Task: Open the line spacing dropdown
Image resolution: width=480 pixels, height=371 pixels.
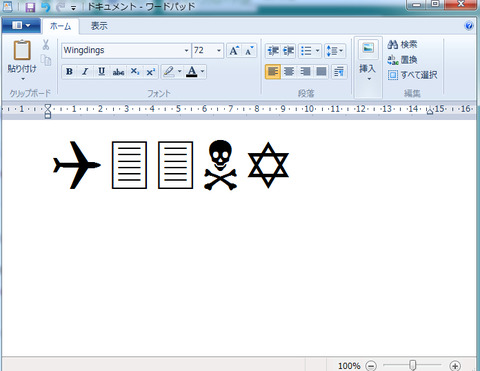Action: click(335, 51)
